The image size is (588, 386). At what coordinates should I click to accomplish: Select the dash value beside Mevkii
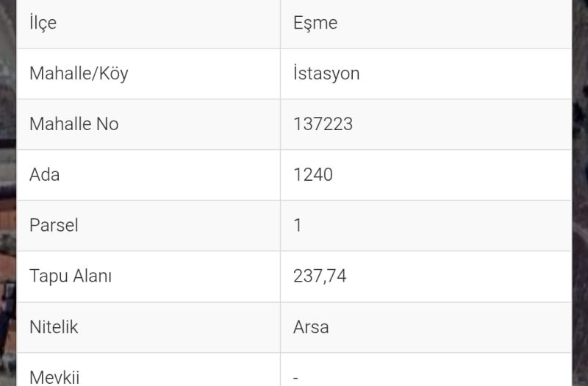(295, 378)
